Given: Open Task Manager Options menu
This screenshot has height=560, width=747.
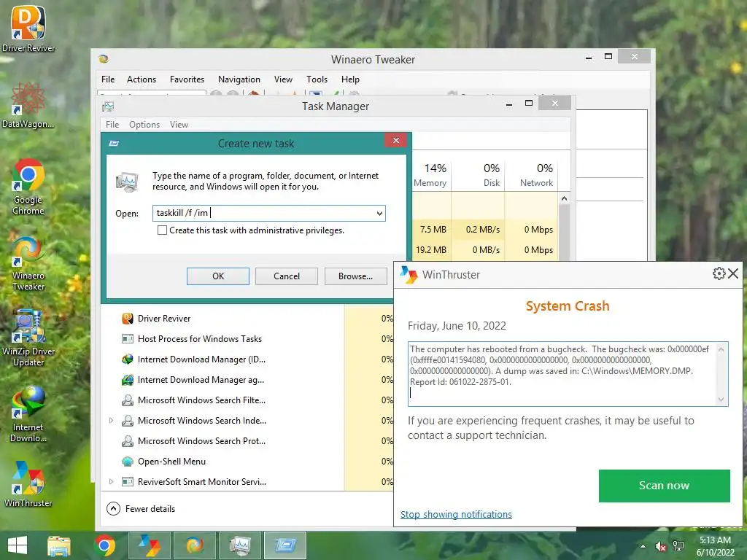Looking at the screenshot, I should tap(144, 125).
